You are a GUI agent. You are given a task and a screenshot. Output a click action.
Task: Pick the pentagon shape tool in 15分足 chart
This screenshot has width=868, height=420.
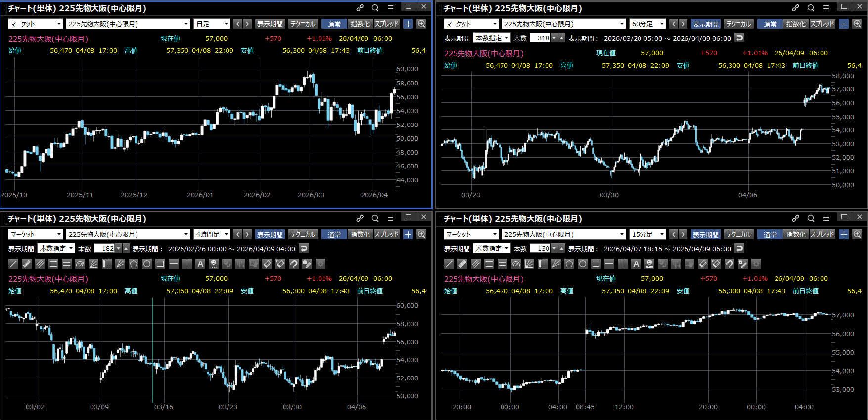tap(569, 264)
